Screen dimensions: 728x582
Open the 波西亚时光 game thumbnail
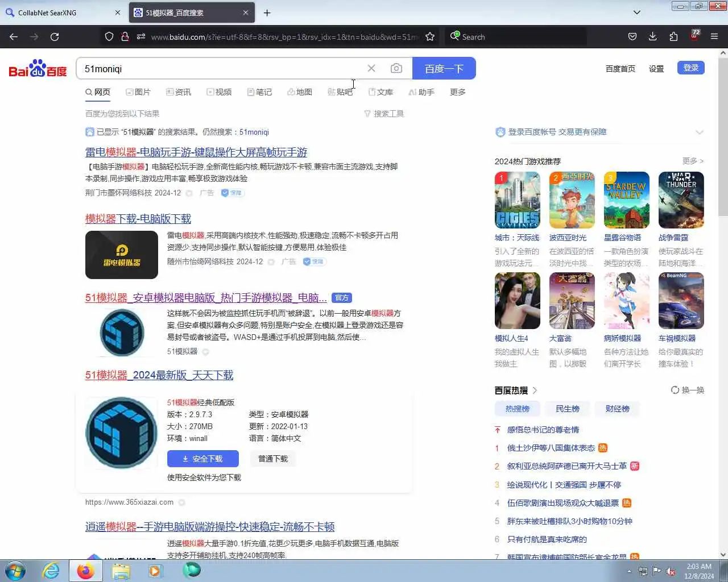(x=572, y=200)
